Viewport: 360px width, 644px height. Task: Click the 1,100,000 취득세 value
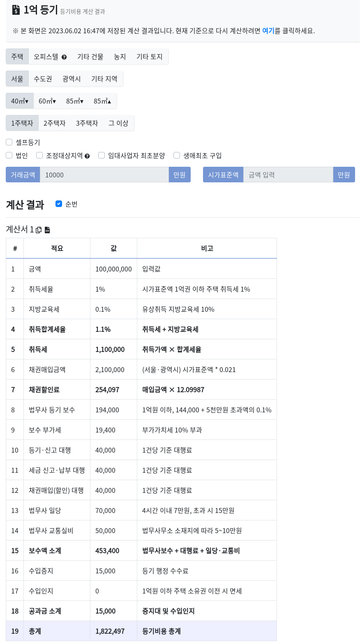[110, 350]
